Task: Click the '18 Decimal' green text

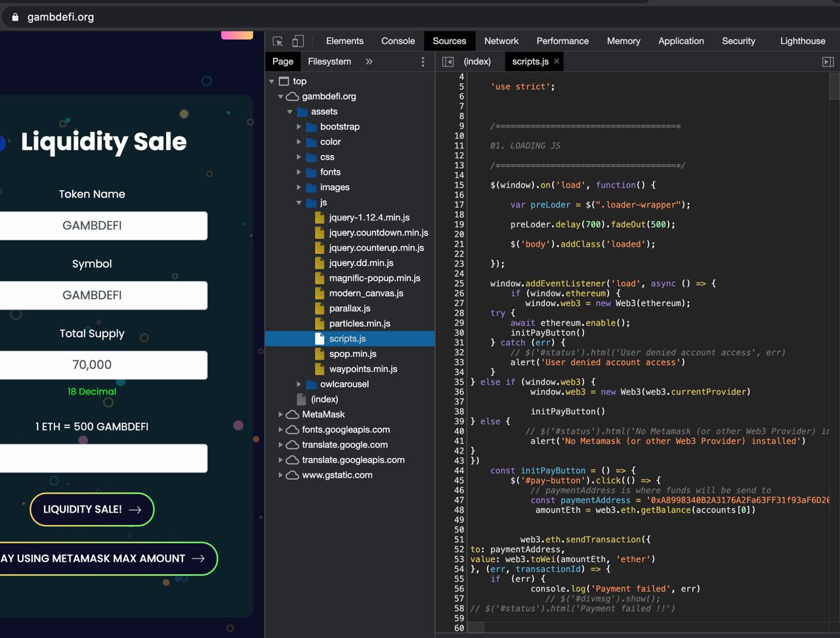Action: click(92, 391)
